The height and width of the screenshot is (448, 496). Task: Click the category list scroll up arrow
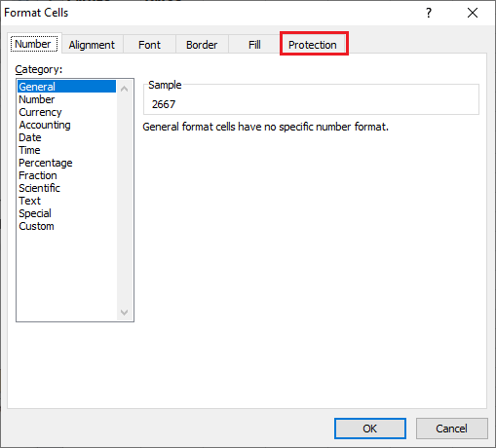point(124,89)
